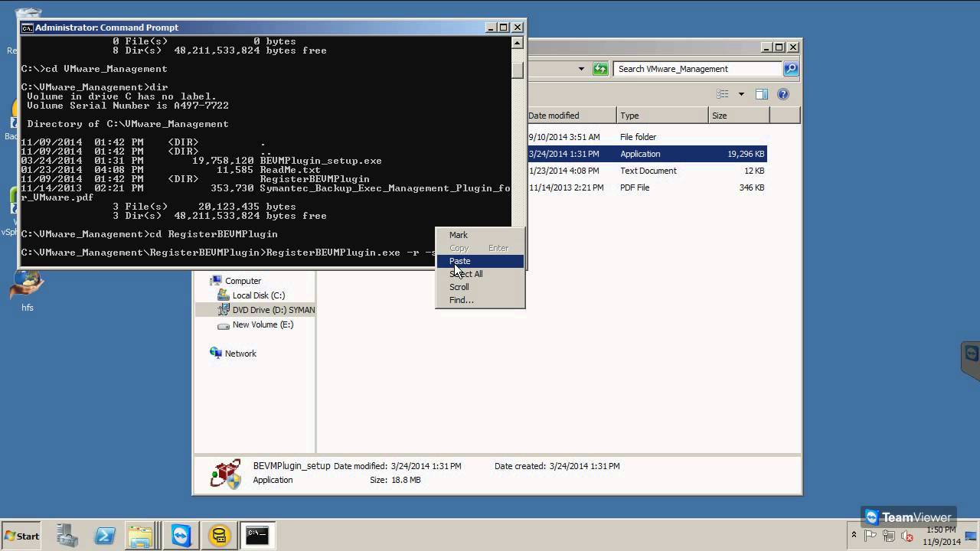
Task: Click the 19,296 KB size cell
Action: click(746, 154)
